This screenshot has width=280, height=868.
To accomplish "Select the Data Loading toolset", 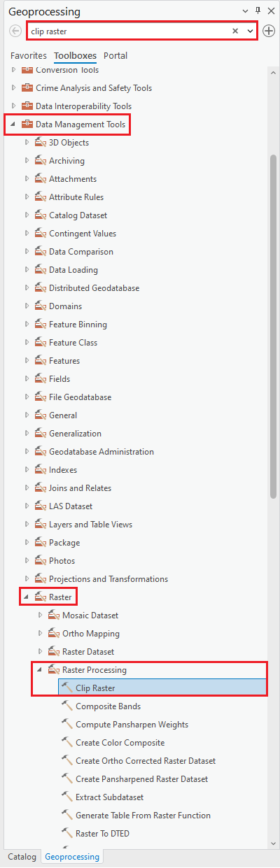I will (73, 270).
